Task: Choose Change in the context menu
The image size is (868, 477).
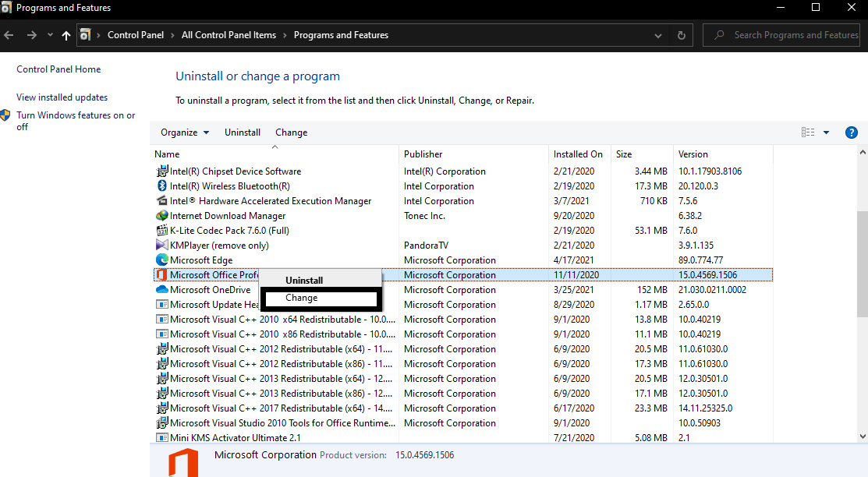Action: click(302, 298)
